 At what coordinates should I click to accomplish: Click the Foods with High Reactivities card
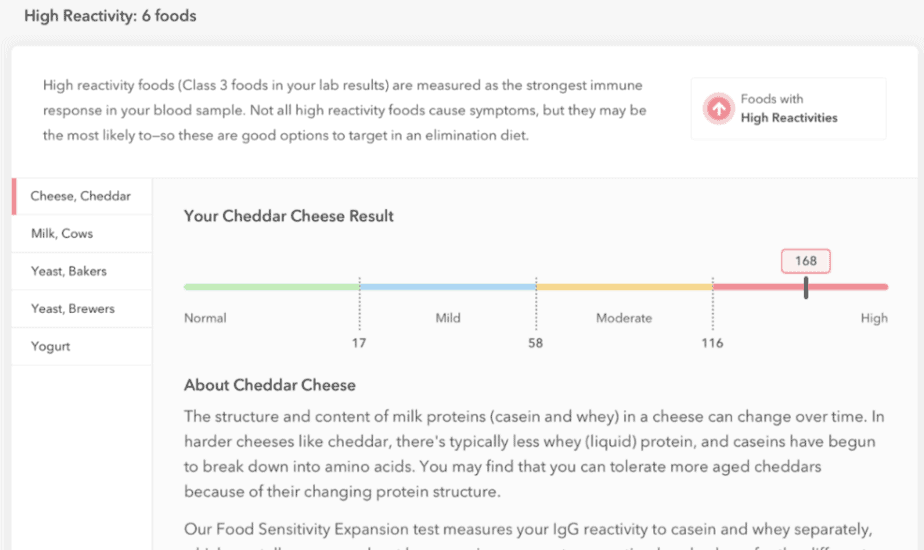788,108
